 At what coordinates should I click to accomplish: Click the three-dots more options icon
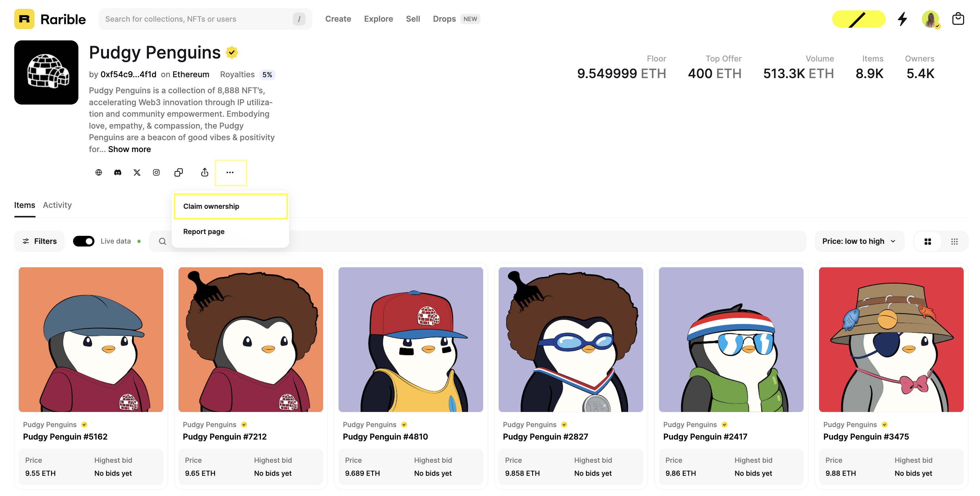pos(230,173)
